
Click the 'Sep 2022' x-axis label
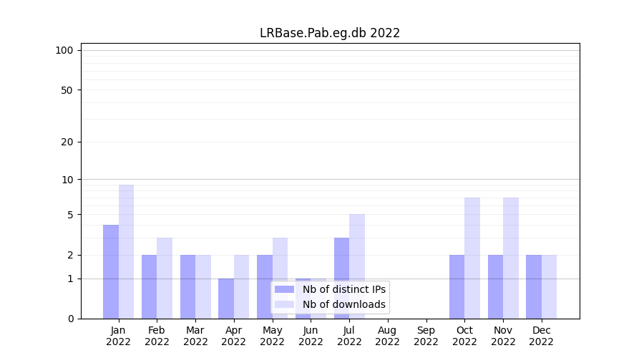(x=426, y=336)
